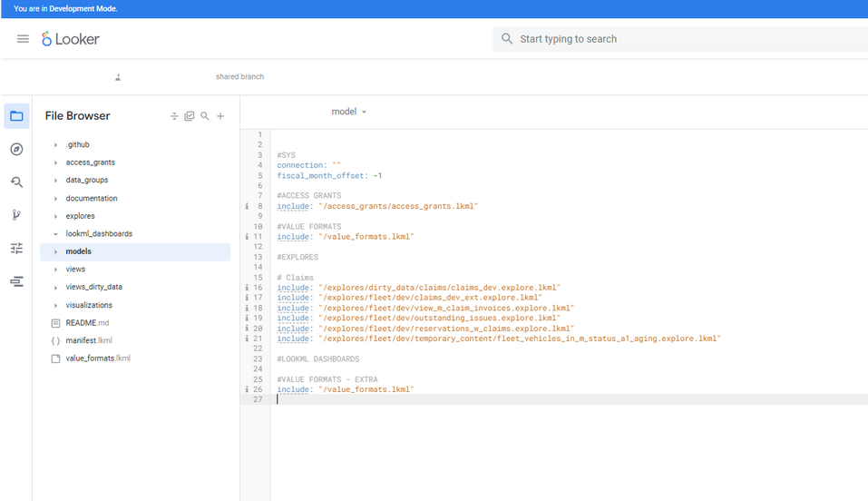Collapse the lookml_dashboards folder
Viewport: 868px width, 501px height.
point(55,234)
